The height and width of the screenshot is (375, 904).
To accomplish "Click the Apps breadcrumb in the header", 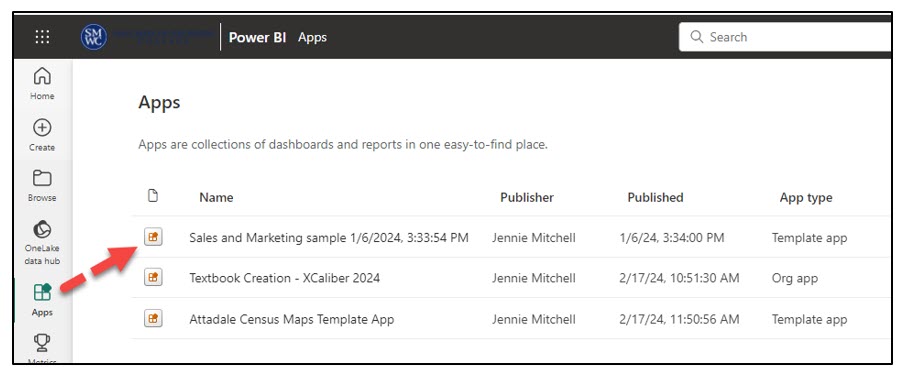I will 312,38.
